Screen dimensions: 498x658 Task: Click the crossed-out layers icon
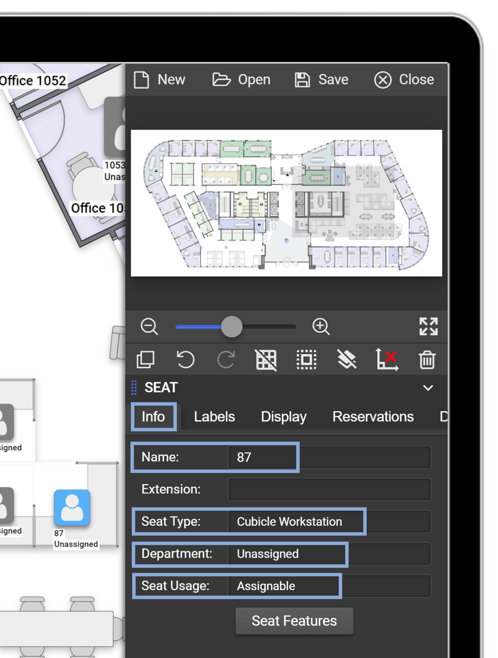[347, 360]
